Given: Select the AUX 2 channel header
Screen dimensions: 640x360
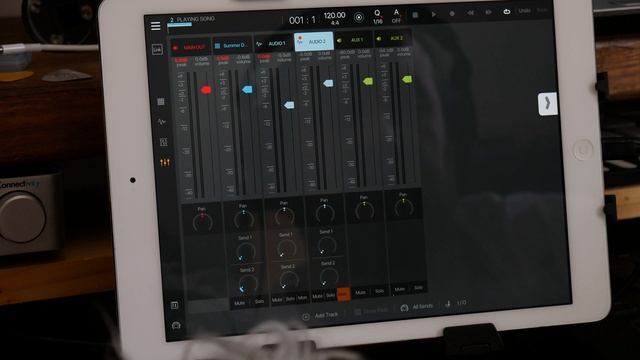Looking at the screenshot, I should [x=392, y=38].
